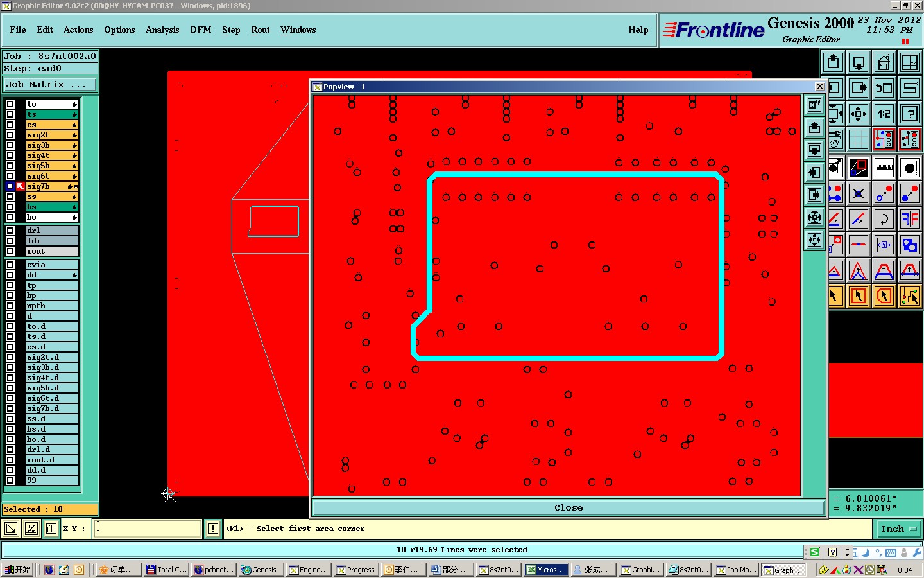Viewport: 924px width, 578px height.
Task: Click the black X snap point icon
Action: (859, 193)
